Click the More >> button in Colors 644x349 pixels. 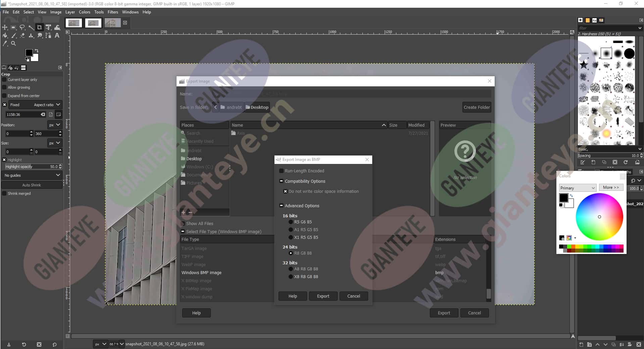(611, 187)
